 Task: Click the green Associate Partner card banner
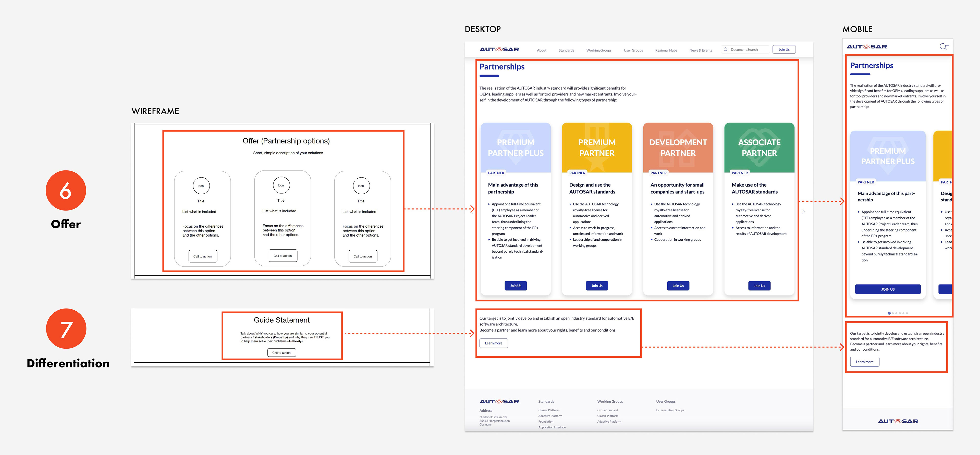pyautogui.click(x=759, y=147)
